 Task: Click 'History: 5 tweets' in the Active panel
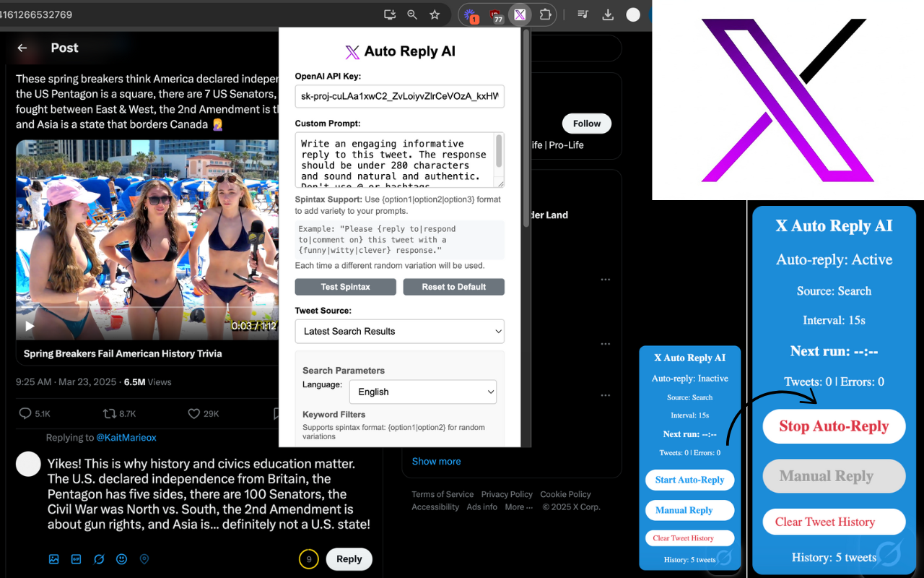point(834,557)
